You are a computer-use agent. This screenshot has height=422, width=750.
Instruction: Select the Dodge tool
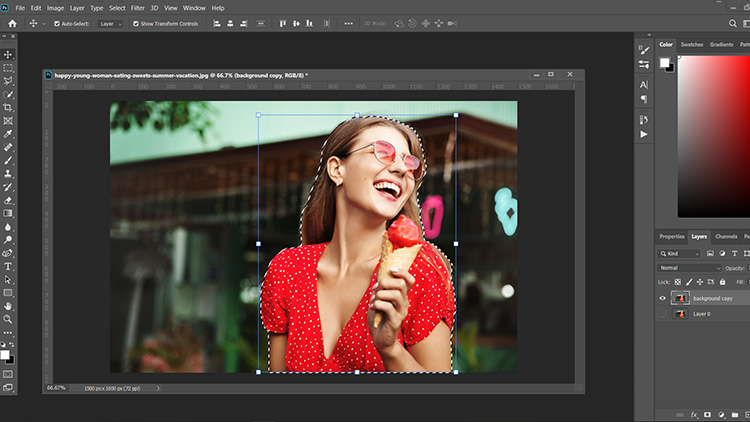[x=8, y=240]
